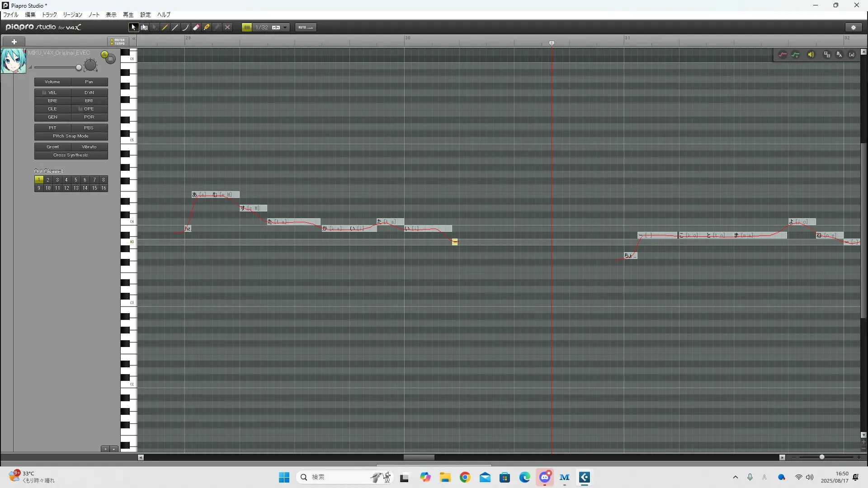Image resolution: width=868 pixels, height=488 pixels.
Task: Click the Vibrato parameter button
Action: pyautogui.click(x=89, y=147)
